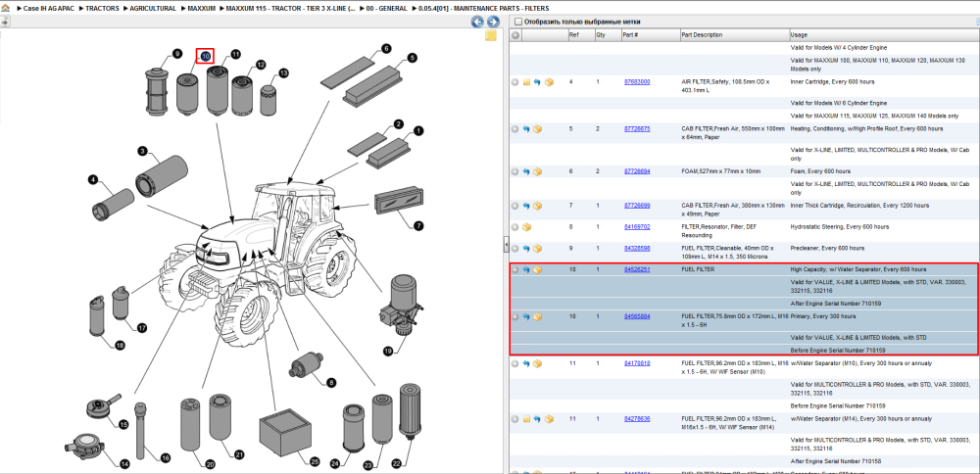The height and width of the screenshot is (474, 980).
Task: Select callout 6 in the diagram
Action: click(x=386, y=48)
